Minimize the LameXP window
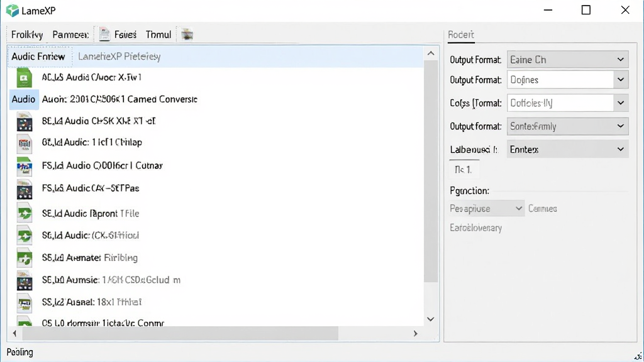The height and width of the screenshot is (362, 644). (x=548, y=10)
